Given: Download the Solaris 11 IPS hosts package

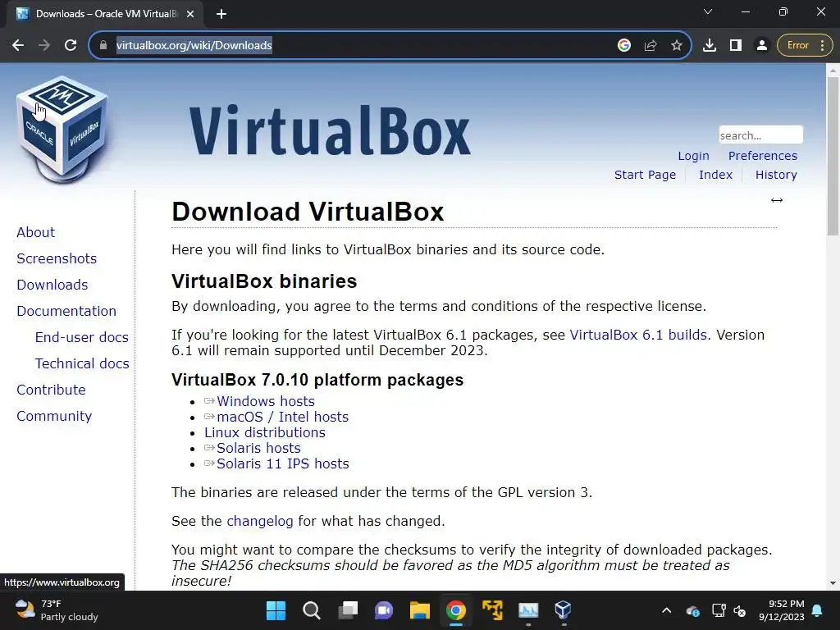Looking at the screenshot, I should pyautogui.click(x=283, y=463).
